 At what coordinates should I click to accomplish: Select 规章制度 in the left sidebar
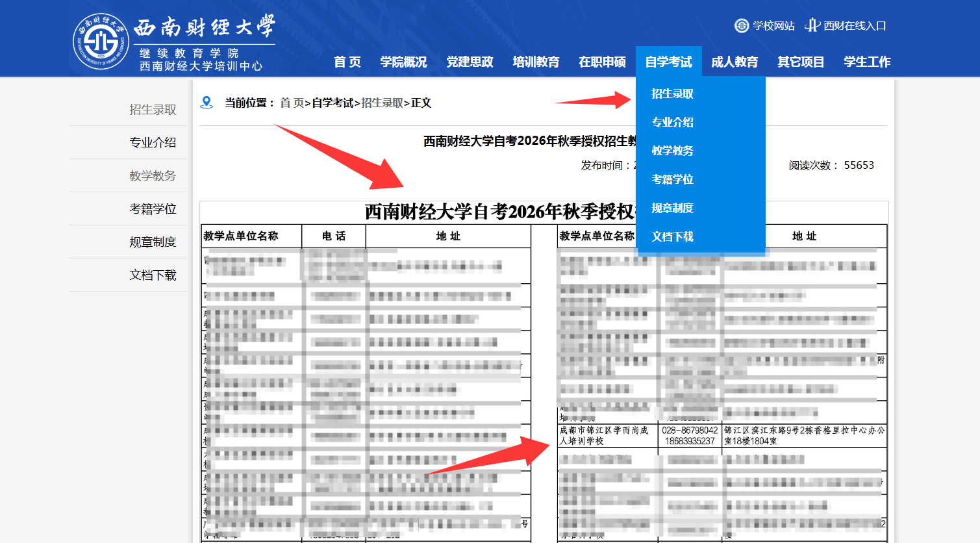coord(153,242)
